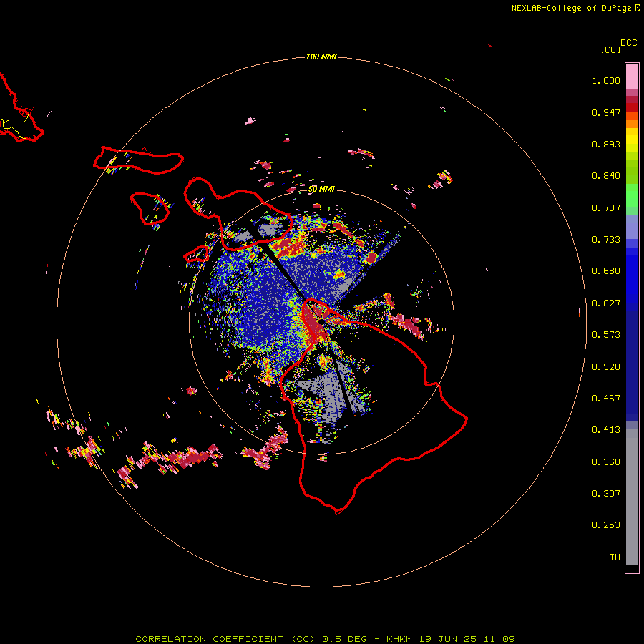Click the 0.733 scale value

click(x=606, y=240)
